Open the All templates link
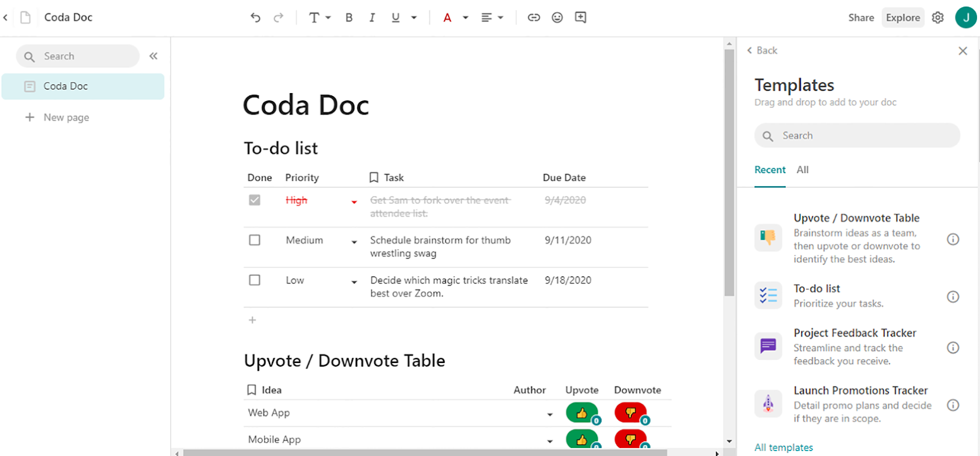Image resolution: width=980 pixels, height=456 pixels. point(784,447)
